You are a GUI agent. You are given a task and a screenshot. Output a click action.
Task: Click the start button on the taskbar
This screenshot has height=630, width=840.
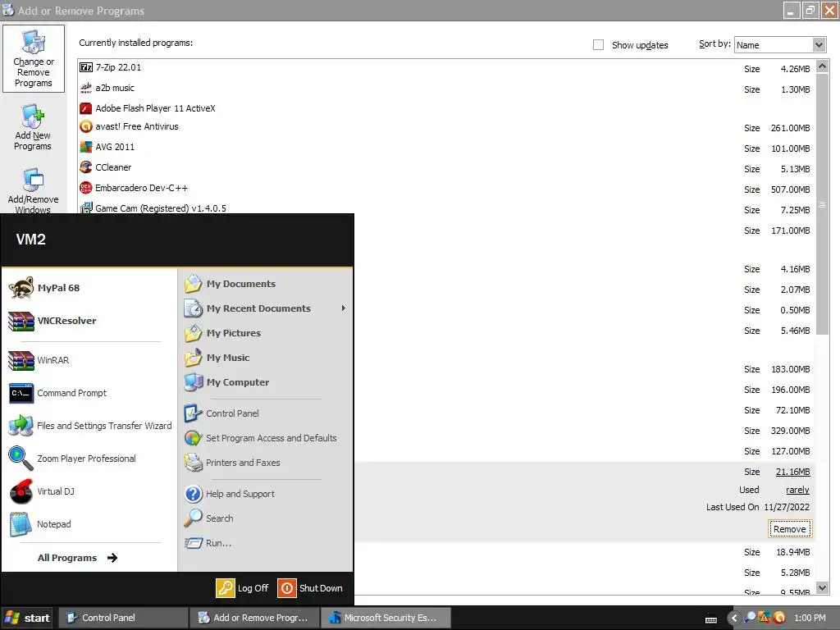pos(27,619)
